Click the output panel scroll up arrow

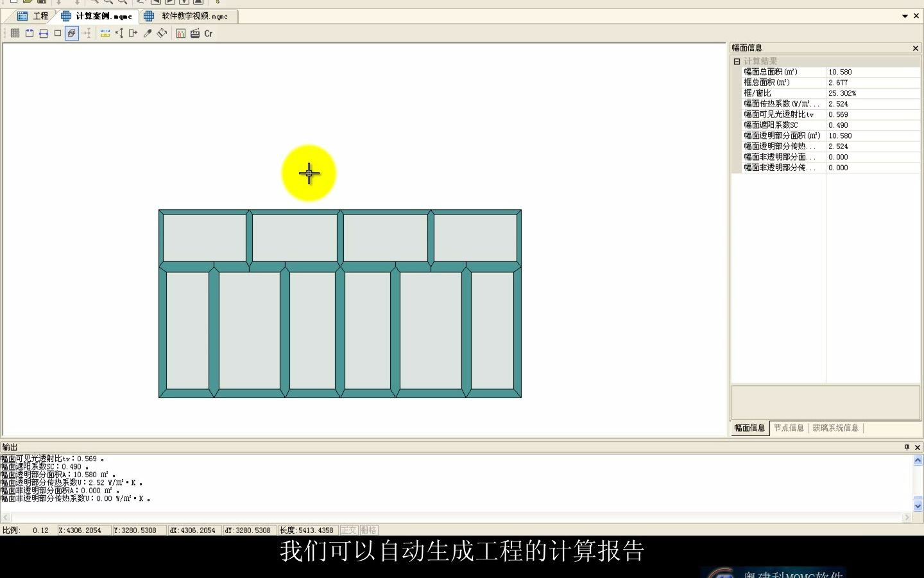click(x=918, y=460)
